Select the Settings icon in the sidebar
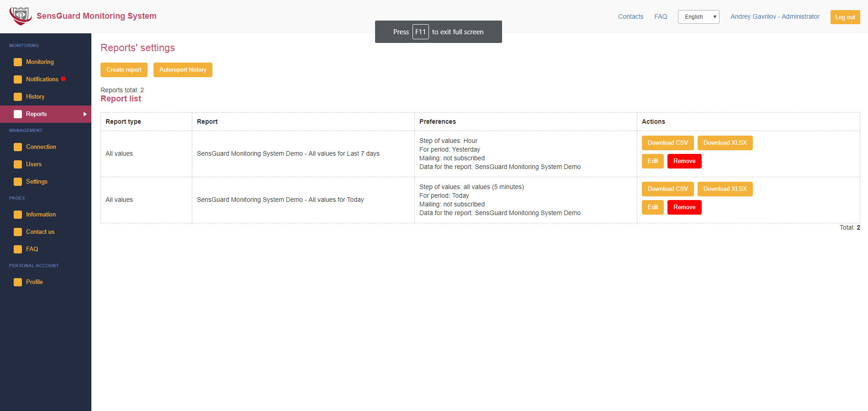The width and height of the screenshot is (868, 411). coord(18,181)
